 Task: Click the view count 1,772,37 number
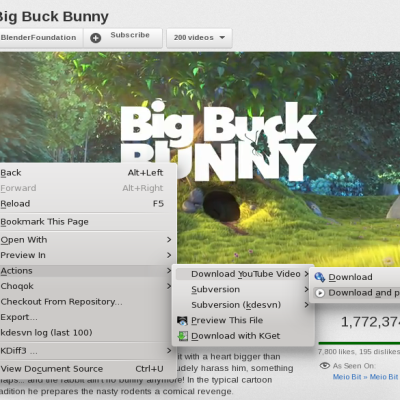tap(370, 322)
